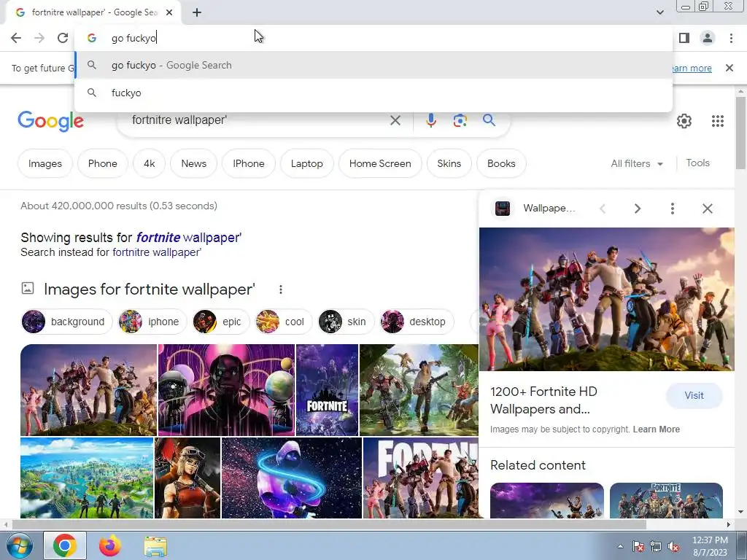Select the 'background' image chip
This screenshot has height=560, width=747.
[x=66, y=322]
